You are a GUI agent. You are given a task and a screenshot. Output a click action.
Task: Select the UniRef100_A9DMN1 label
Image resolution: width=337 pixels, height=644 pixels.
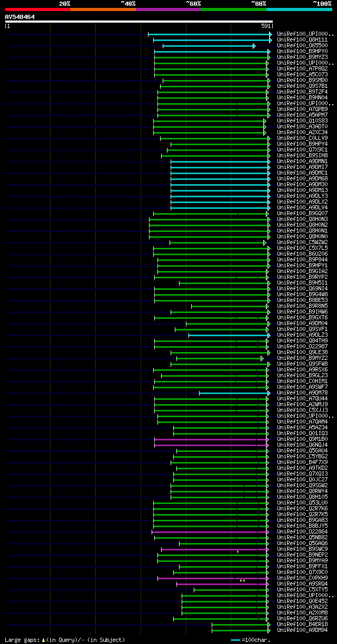click(302, 161)
